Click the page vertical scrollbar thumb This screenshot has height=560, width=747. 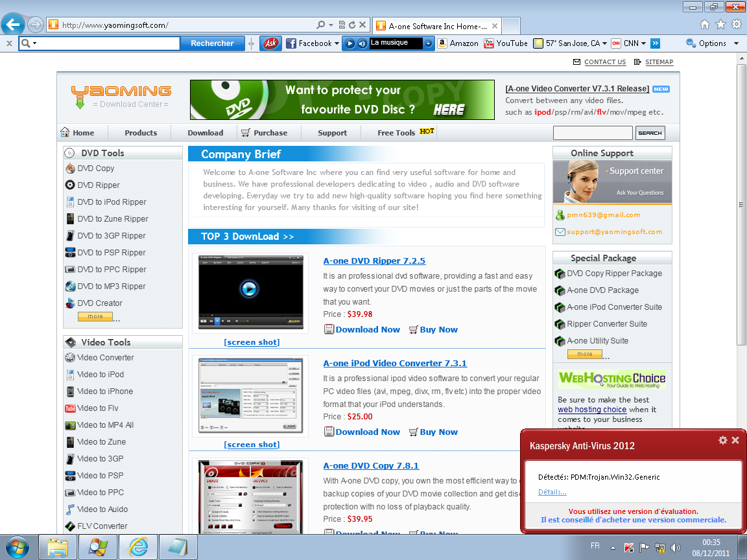coord(741,205)
